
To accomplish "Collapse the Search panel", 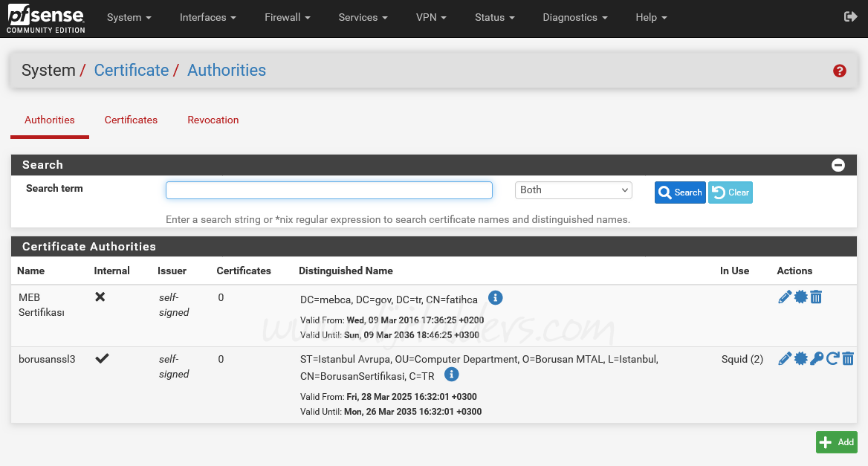I will tap(838, 165).
